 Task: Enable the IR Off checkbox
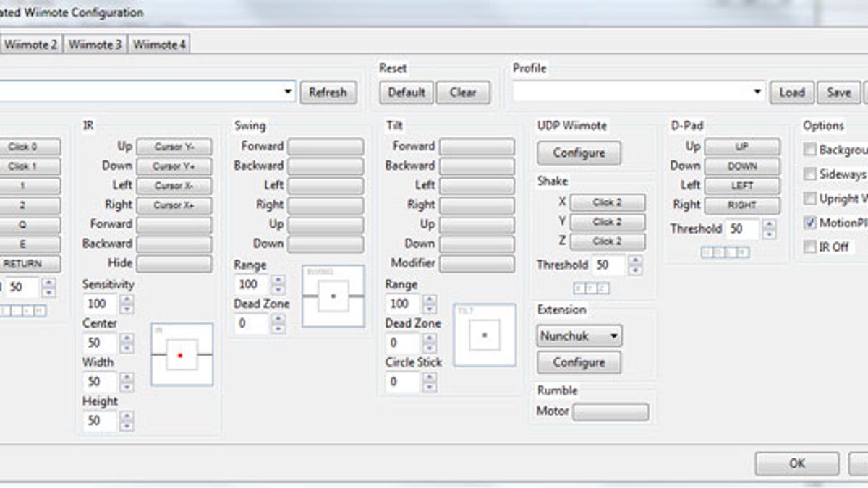click(810, 247)
